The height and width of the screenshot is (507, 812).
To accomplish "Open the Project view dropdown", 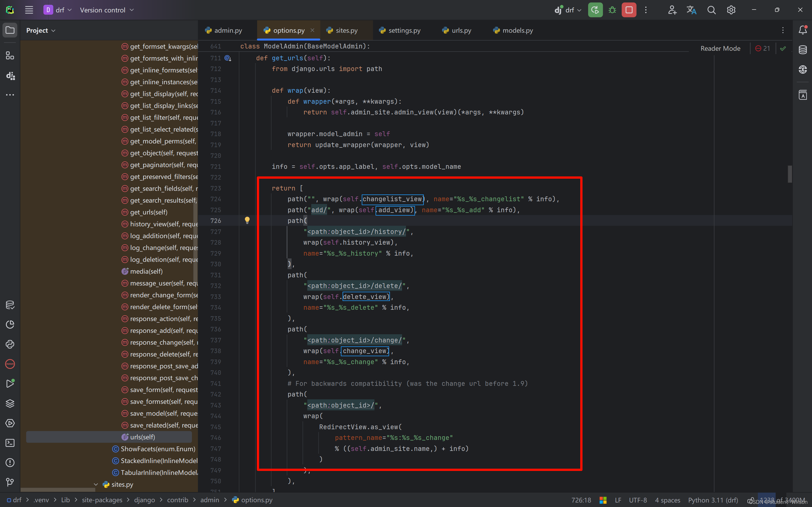I will tap(41, 30).
